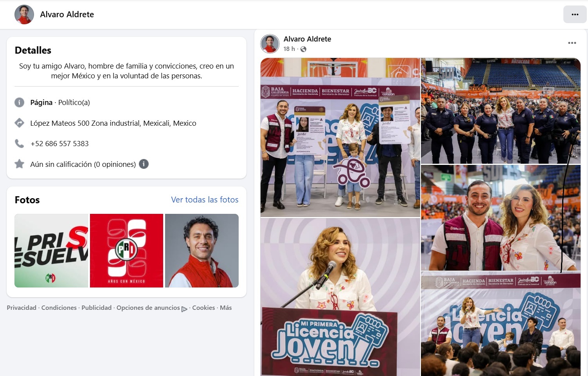Open the portrait photo in red vest
Screen dimensions: 588x376
202,251
